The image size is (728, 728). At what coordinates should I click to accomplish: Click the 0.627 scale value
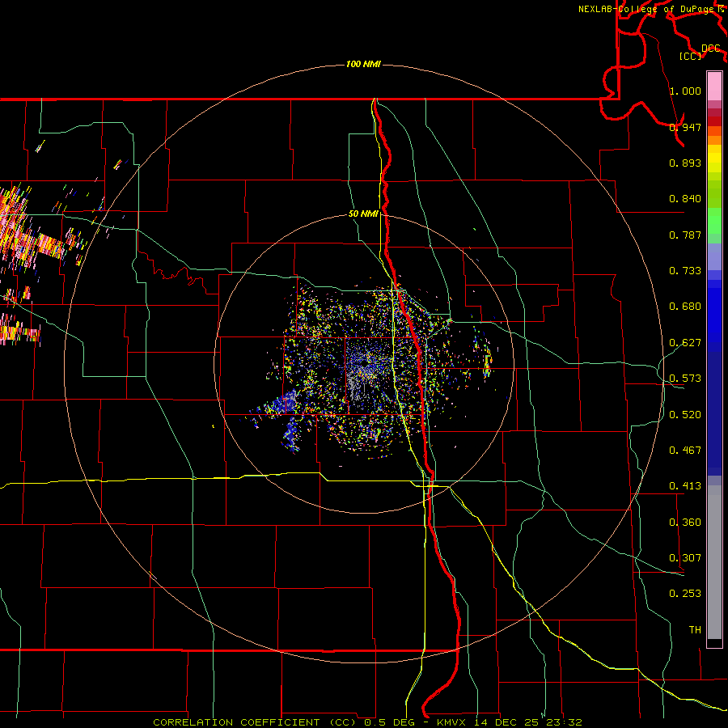pos(685,343)
